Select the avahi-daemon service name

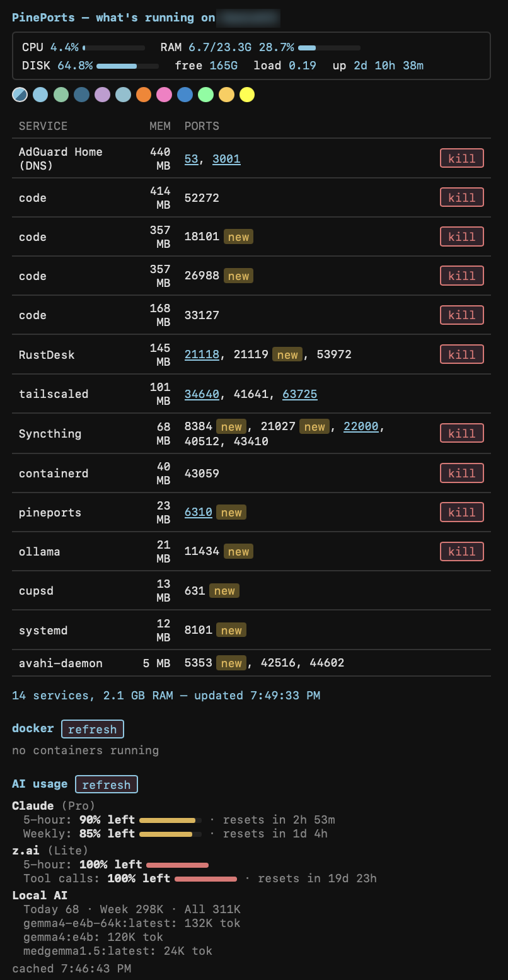[61, 663]
